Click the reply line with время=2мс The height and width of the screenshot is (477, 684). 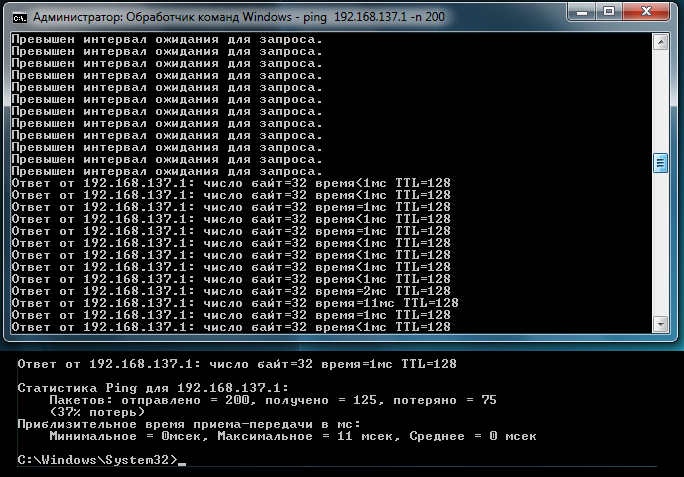(231, 291)
